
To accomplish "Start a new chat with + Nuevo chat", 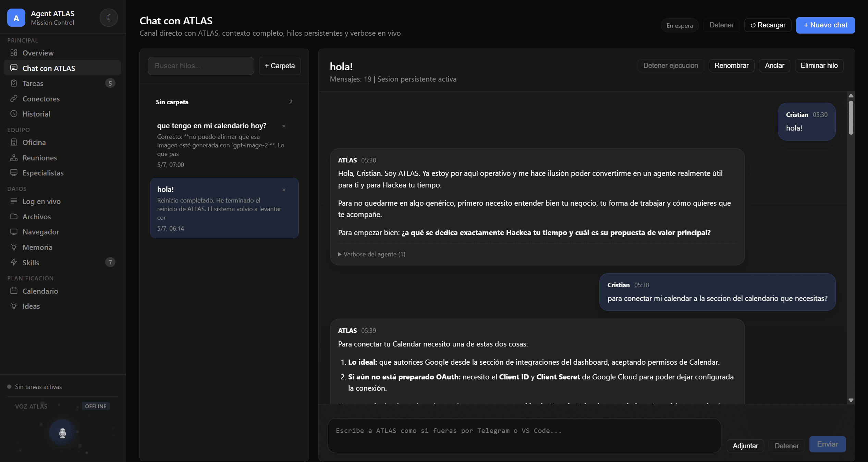I will coord(825,25).
